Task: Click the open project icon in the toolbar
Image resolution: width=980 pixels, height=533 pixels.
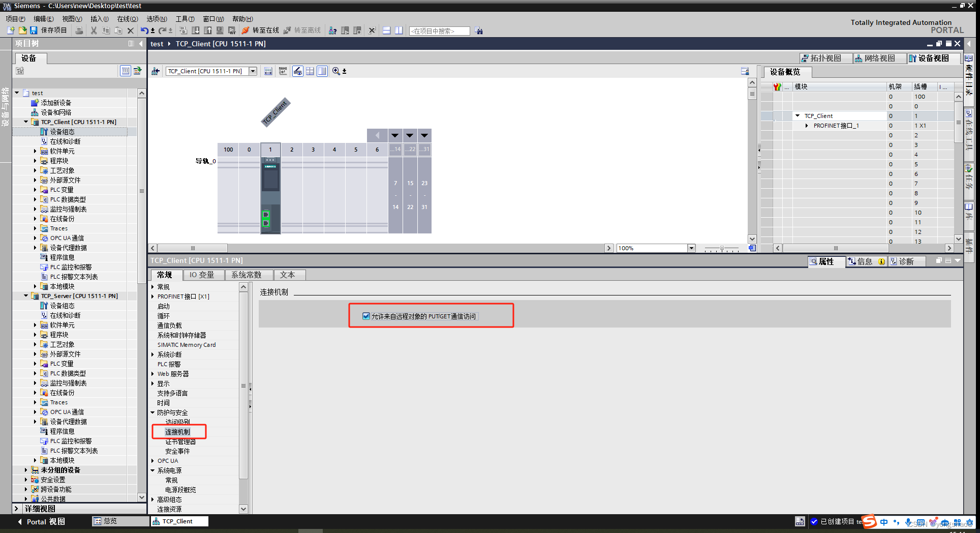Action: 22,31
